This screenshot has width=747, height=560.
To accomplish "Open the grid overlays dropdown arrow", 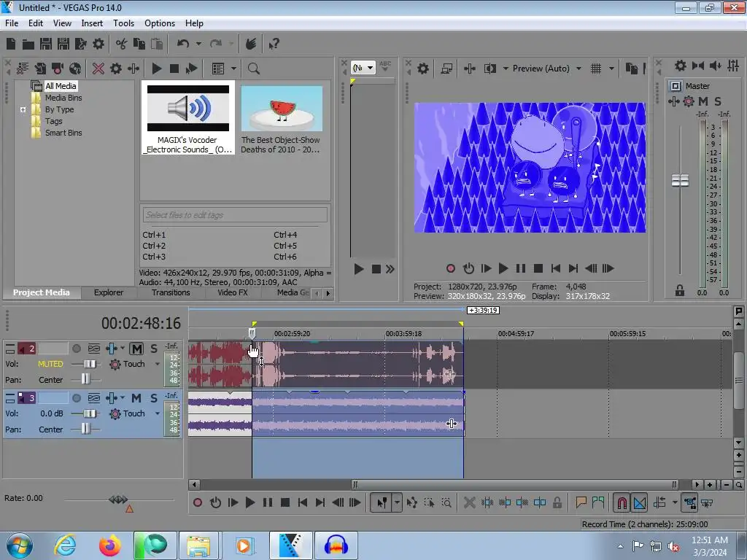I will 611,69.
